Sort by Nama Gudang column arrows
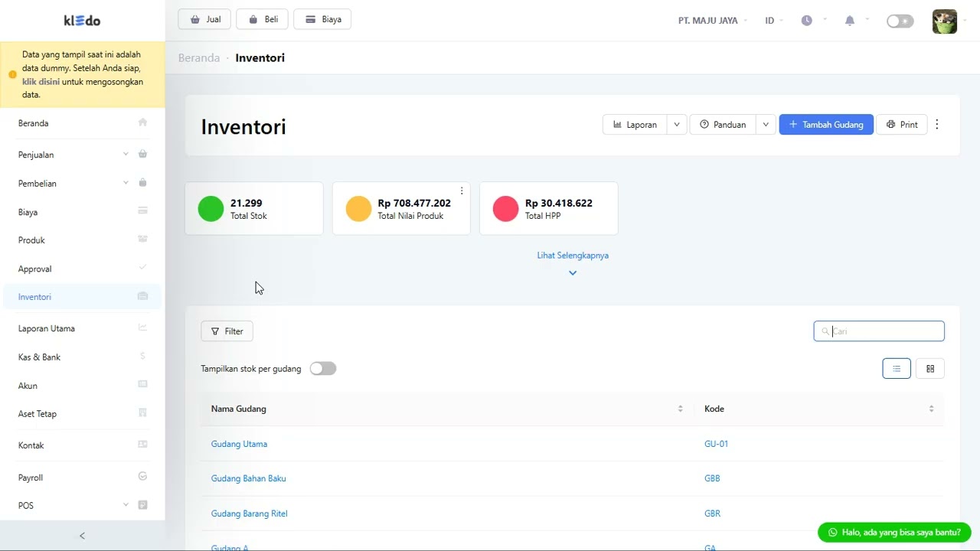The image size is (980, 551). click(x=680, y=409)
